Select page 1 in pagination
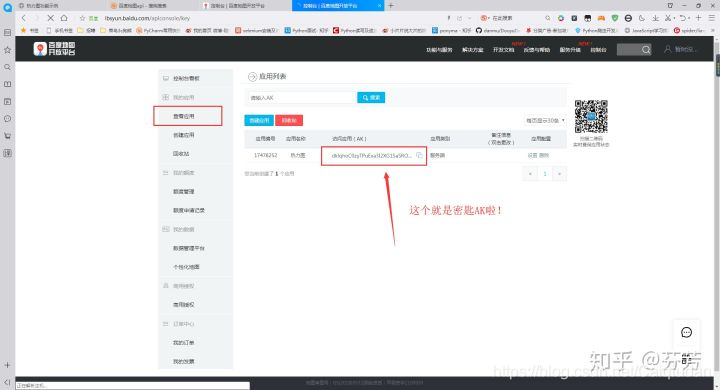The image size is (720, 390). tap(545, 174)
